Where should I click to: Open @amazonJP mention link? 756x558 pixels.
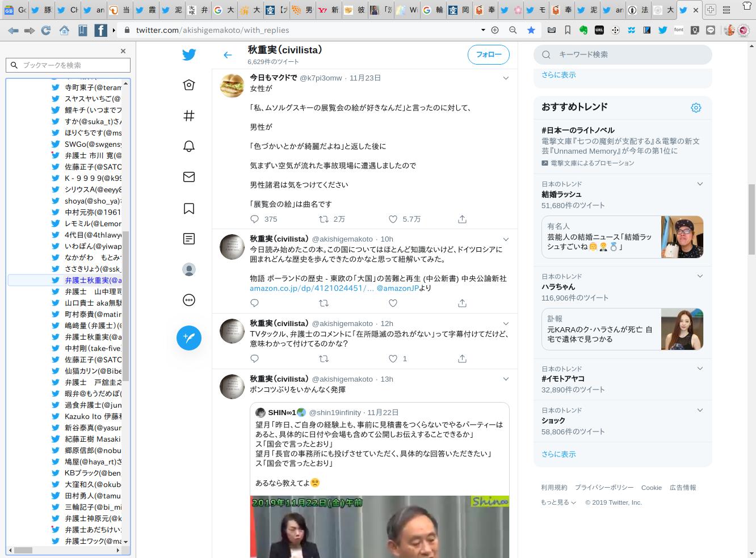(x=398, y=288)
